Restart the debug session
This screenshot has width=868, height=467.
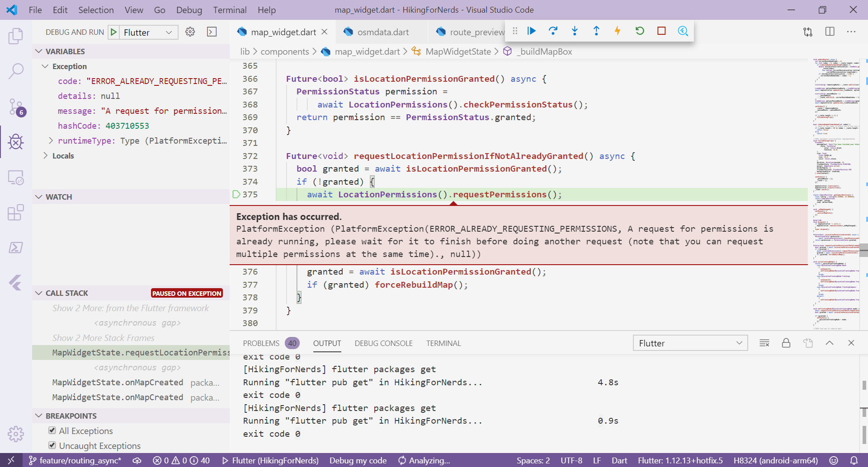(x=640, y=31)
